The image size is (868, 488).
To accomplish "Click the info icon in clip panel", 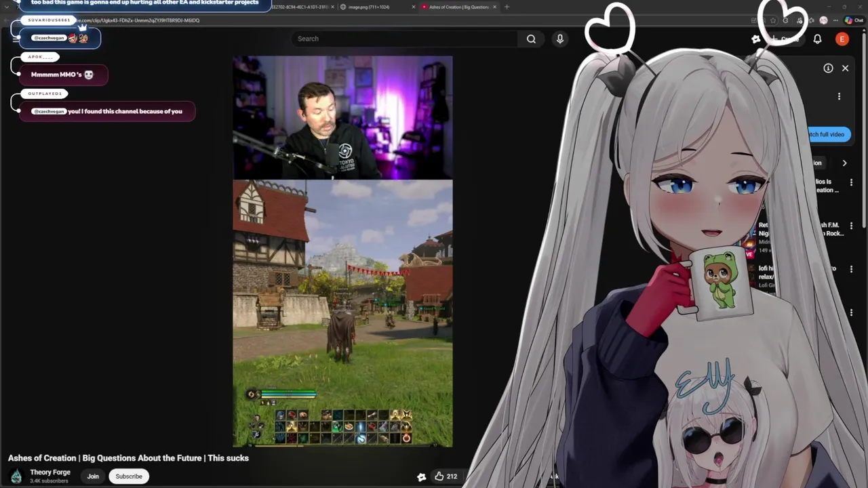I will (828, 68).
